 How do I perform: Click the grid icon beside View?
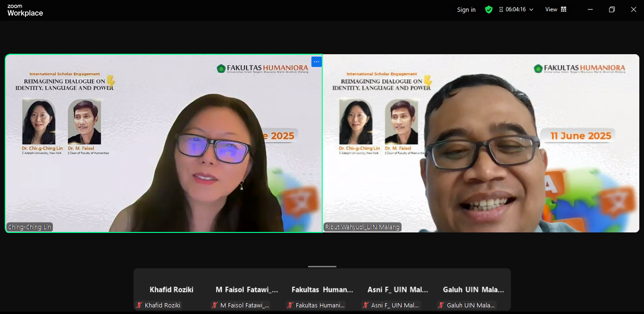click(x=563, y=9)
